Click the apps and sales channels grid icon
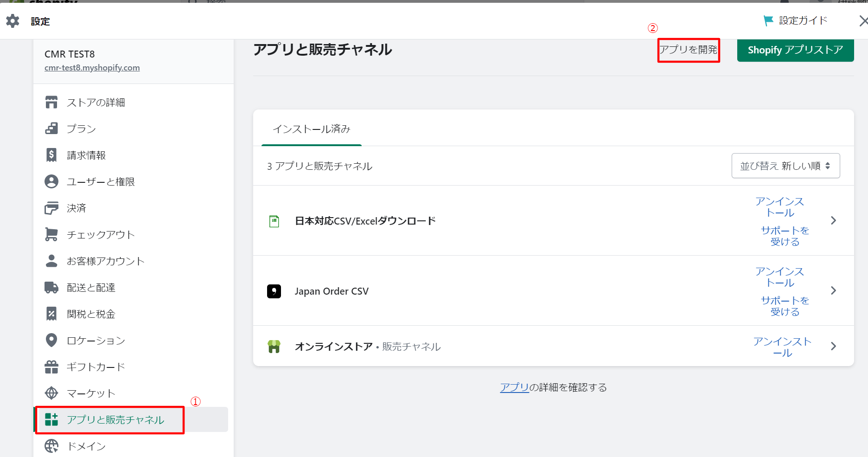This screenshot has width=868, height=457. point(51,419)
